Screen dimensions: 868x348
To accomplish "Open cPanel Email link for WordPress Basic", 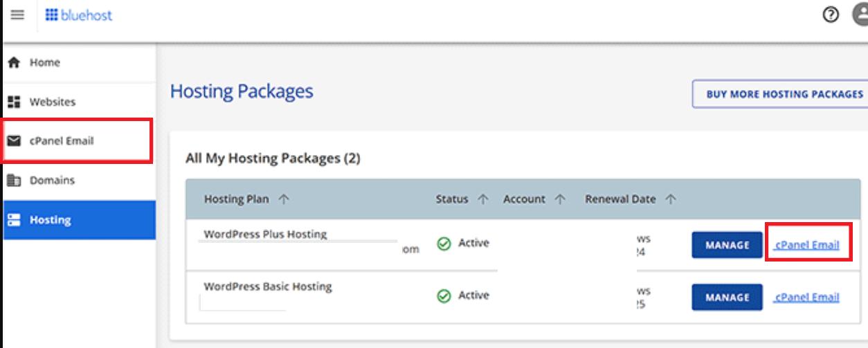I will [807, 297].
